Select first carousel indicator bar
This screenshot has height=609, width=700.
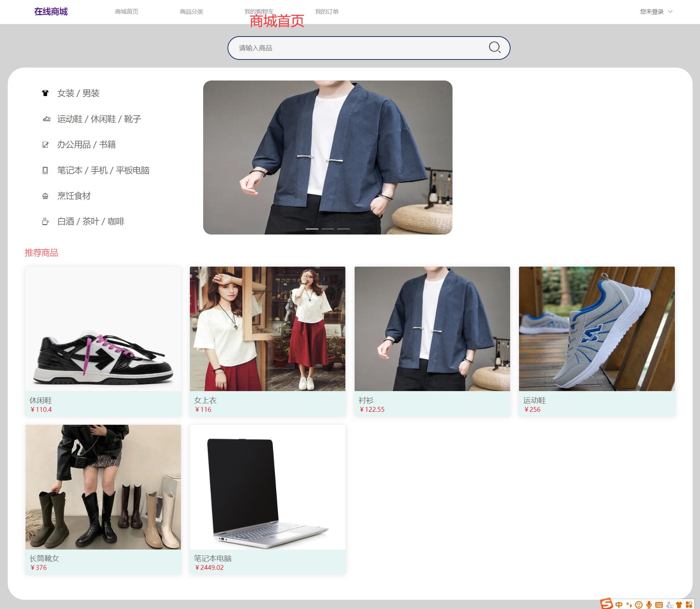312,229
